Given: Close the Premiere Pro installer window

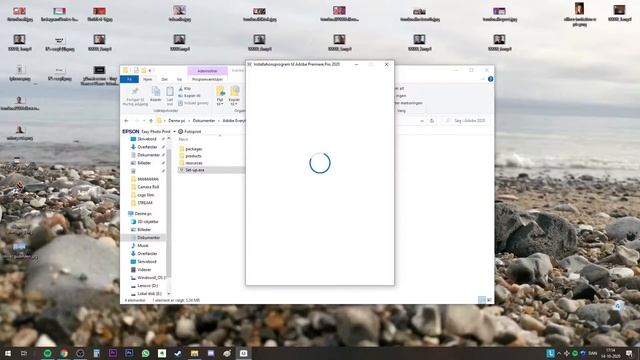Looking at the screenshot, I should (x=387, y=64).
